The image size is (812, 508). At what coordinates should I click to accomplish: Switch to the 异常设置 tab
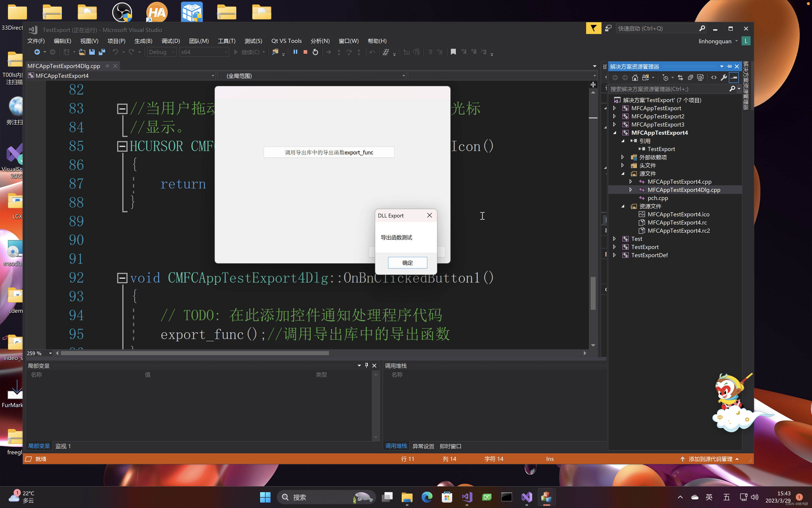coord(423,446)
